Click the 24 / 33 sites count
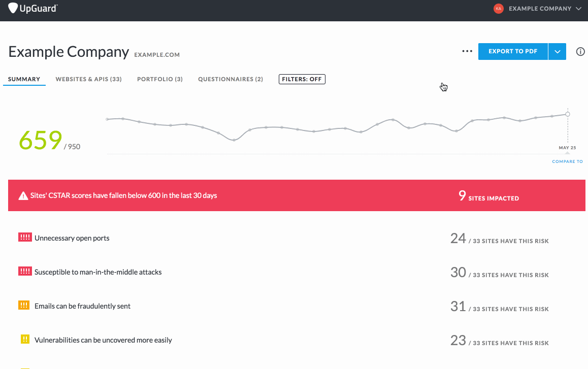The height and width of the screenshot is (369, 588). coord(499,239)
